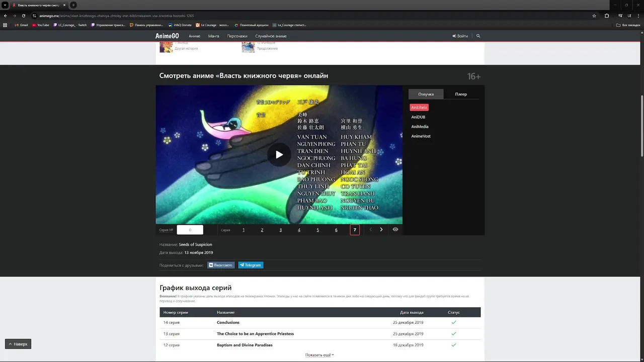
Task: Go back in browser history
Action: (x=5, y=16)
